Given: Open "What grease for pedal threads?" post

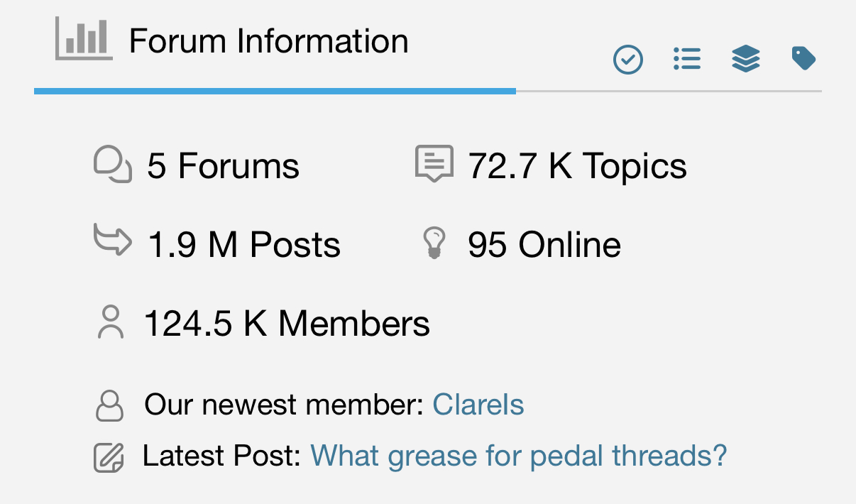Looking at the screenshot, I should pyautogui.click(x=519, y=456).
